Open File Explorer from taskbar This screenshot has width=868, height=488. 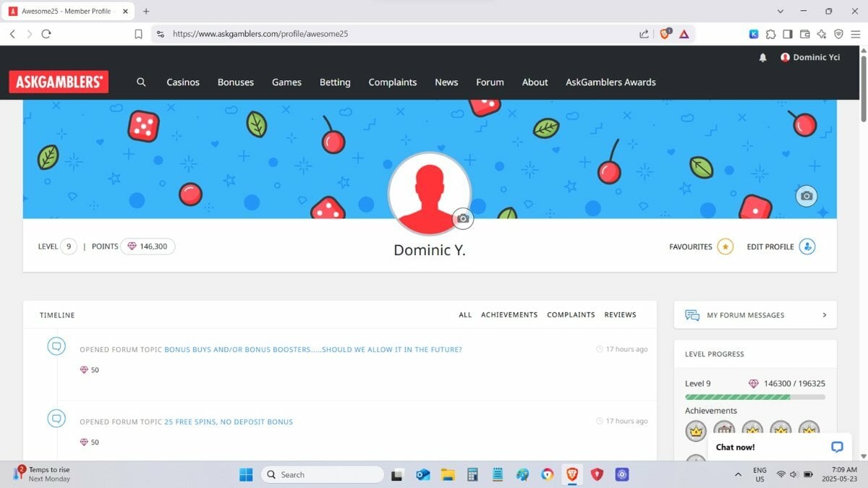[448, 474]
